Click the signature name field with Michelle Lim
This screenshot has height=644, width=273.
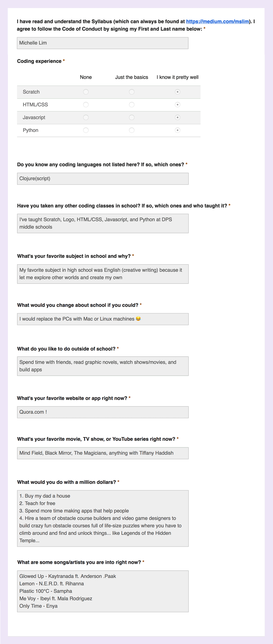pos(103,43)
